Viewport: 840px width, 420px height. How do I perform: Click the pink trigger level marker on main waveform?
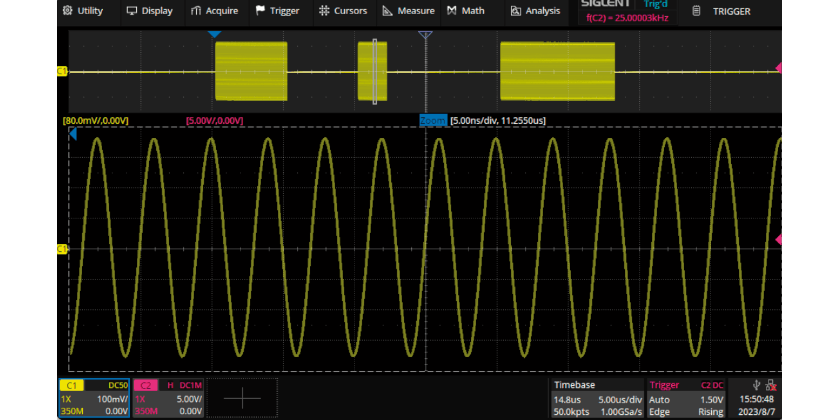[779, 240]
